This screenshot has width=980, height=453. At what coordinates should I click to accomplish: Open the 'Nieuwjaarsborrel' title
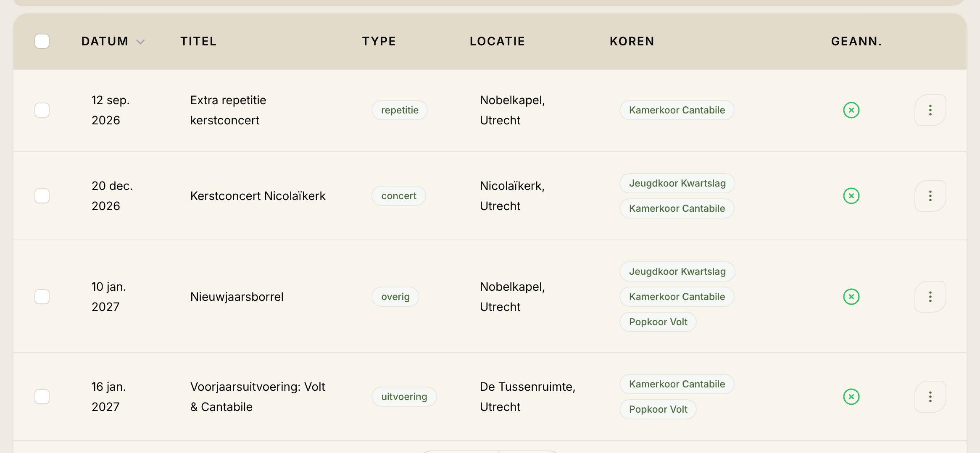point(237,297)
